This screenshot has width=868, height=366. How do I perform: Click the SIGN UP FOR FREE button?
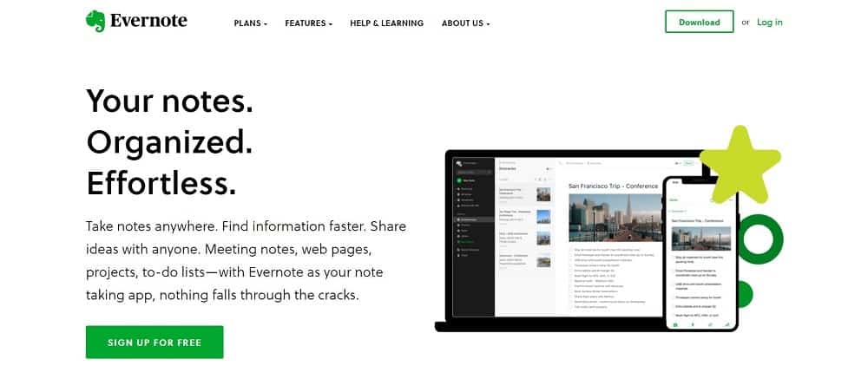click(x=155, y=343)
